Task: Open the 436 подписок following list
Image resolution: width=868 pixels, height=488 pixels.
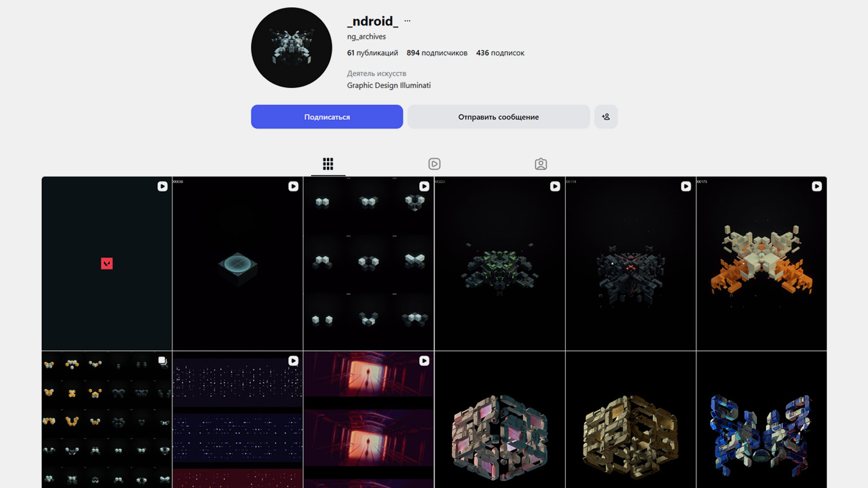Action: tap(500, 53)
